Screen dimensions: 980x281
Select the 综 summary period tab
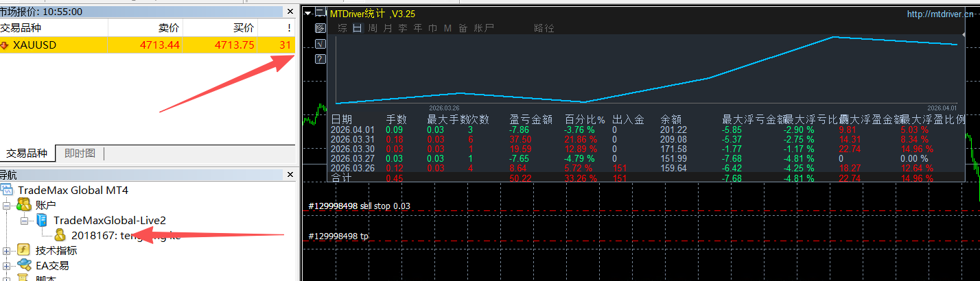342,28
